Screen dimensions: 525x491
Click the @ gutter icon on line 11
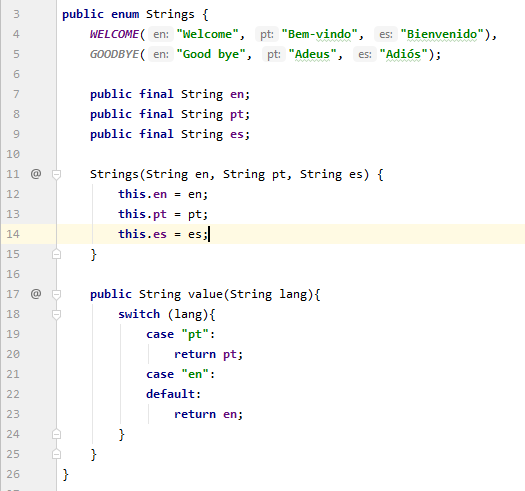coord(36,174)
